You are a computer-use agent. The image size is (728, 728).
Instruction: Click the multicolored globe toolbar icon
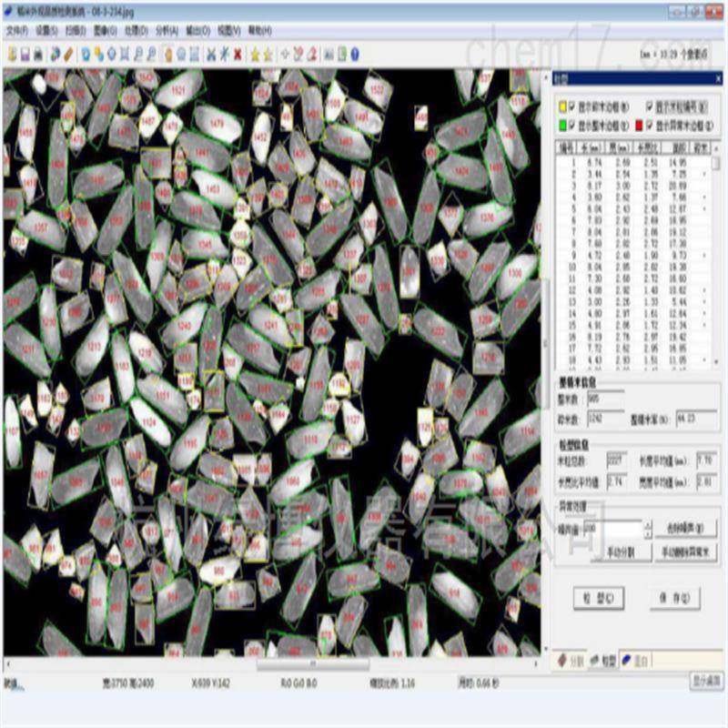point(55,55)
